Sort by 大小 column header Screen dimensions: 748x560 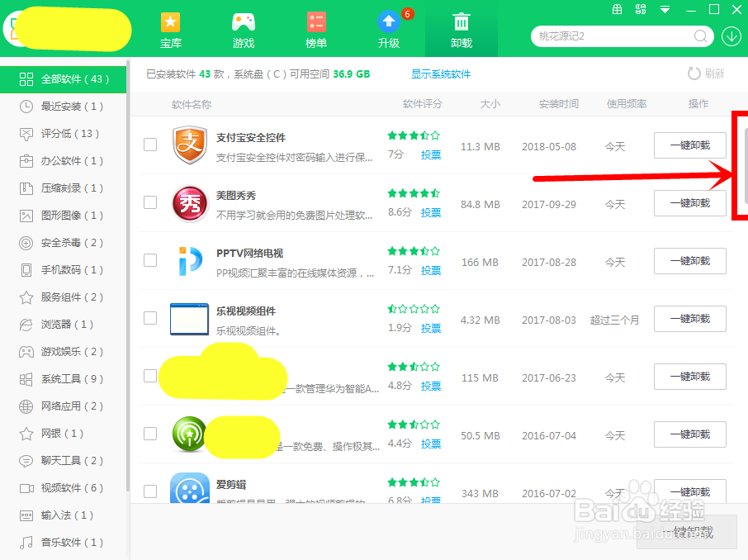pos(490,104)
